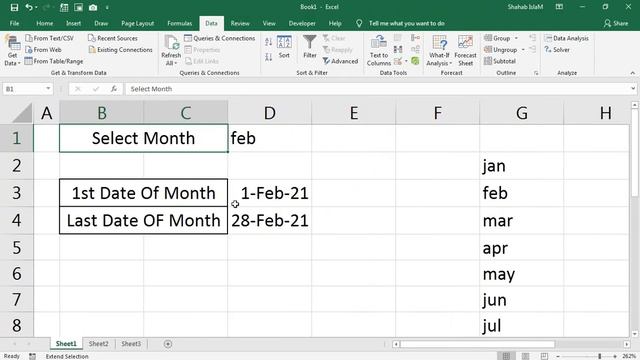
Task: Open Recent Sources
Action: point(113,38)
